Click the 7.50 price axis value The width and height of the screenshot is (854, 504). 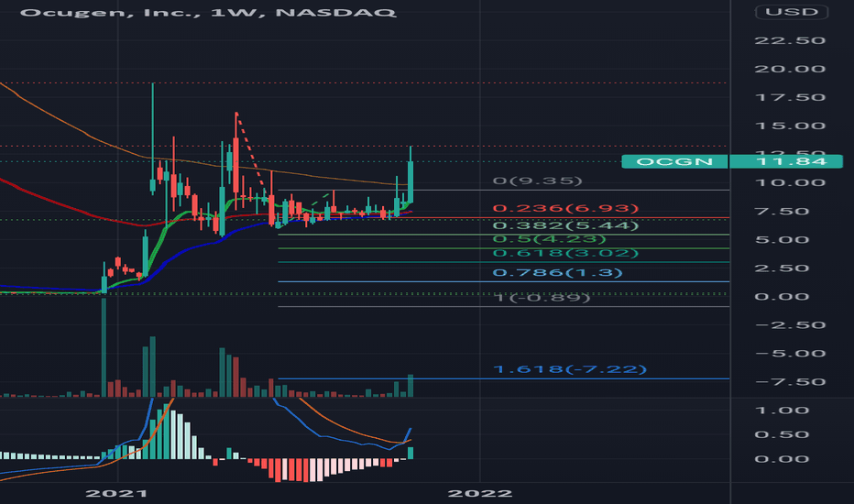point(783,212)
